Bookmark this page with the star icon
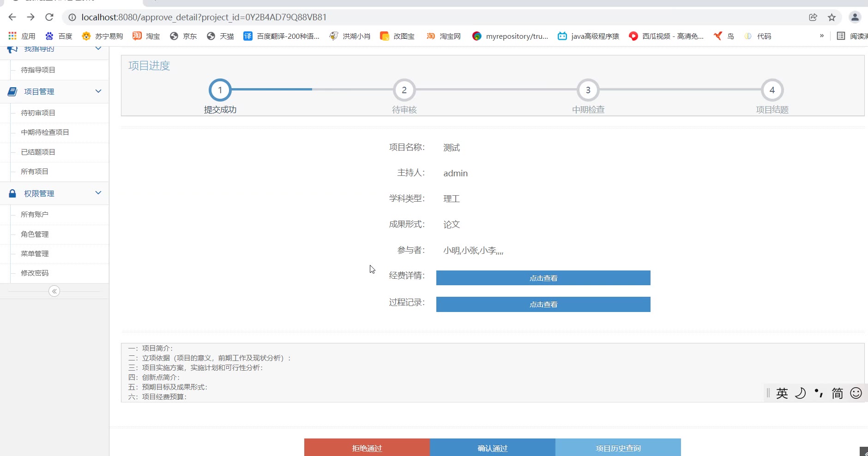Image resolution: width=868 pixels, height=456 pixels. tap(832, 18)
